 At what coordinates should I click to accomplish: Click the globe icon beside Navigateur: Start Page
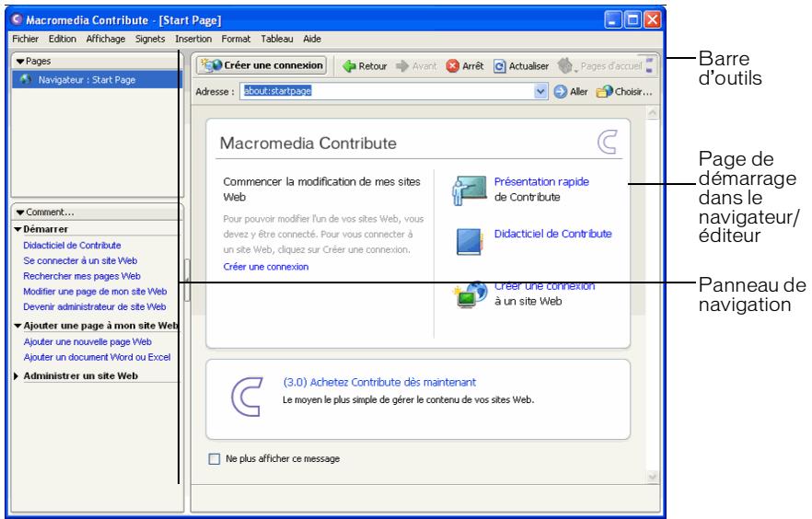coord(26,80)
